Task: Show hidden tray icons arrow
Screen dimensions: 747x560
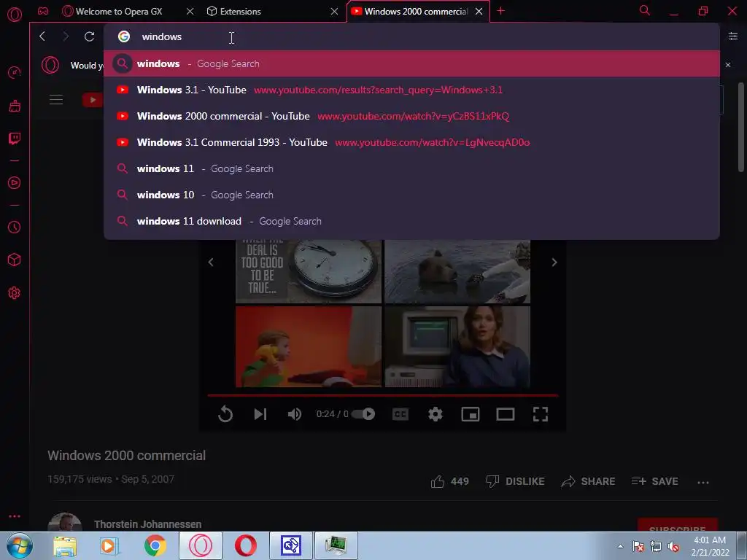Action: pos(620,546)
